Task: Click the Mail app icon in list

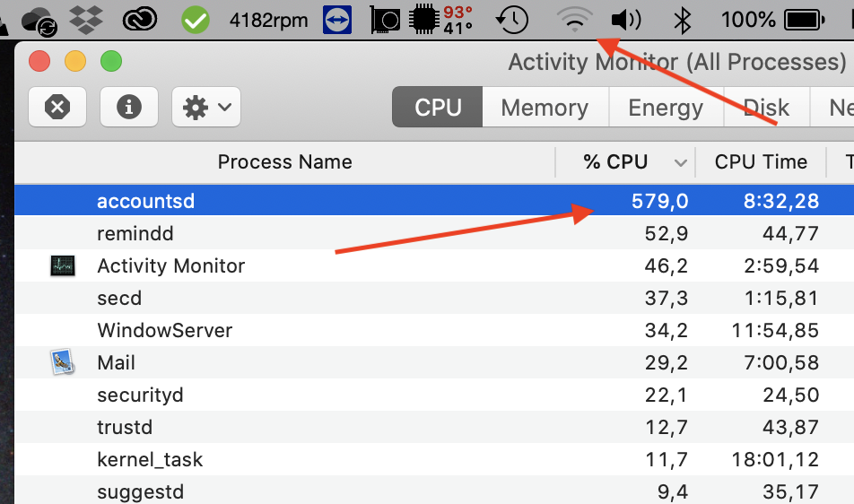Action: [62, 362]
